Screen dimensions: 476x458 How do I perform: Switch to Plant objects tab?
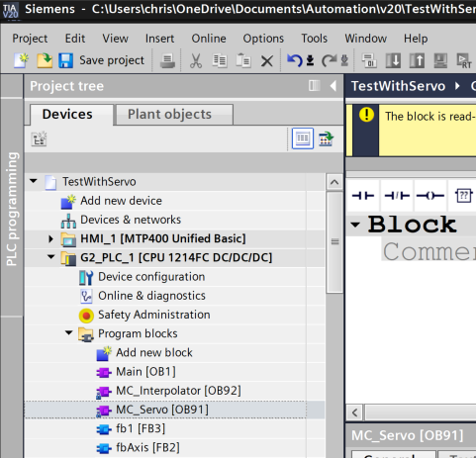click(x=174, y=114)
